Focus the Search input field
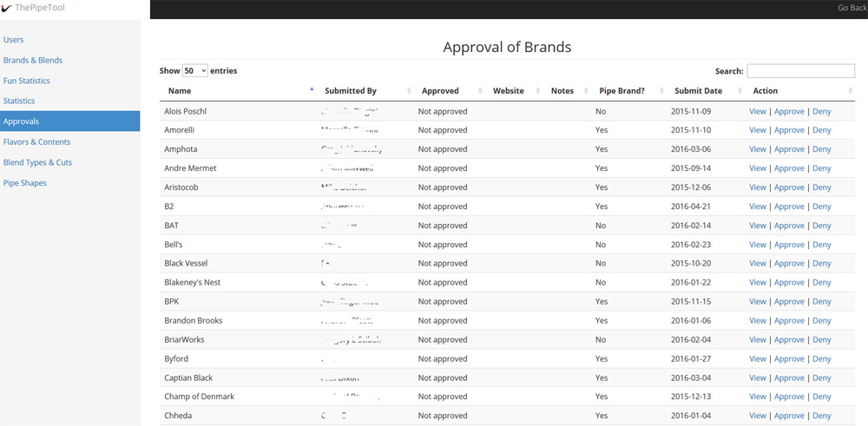The height and width of the screenshot is (426, 868). click(800, 71)
